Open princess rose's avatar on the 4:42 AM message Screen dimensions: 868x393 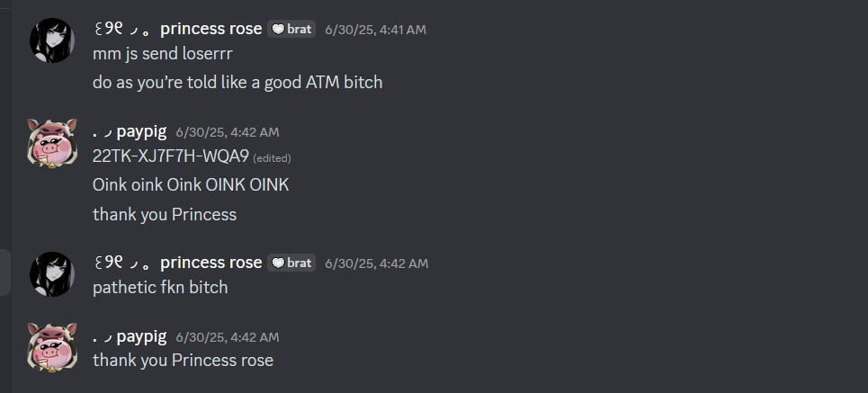(51, 274)
